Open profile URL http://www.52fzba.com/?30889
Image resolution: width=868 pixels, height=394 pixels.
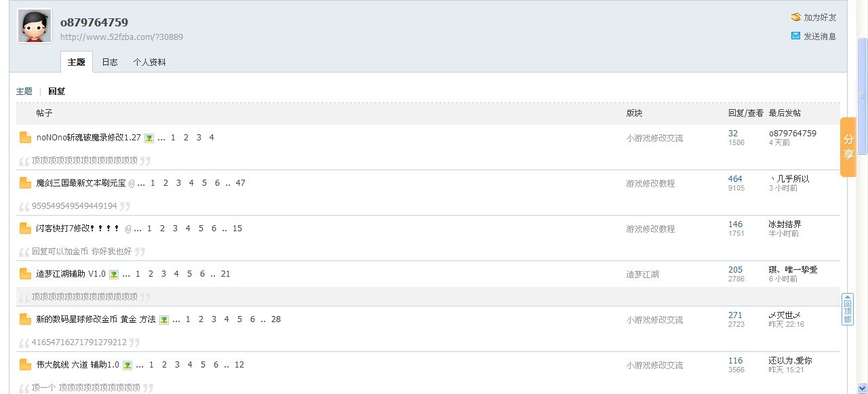click(121, 37)
